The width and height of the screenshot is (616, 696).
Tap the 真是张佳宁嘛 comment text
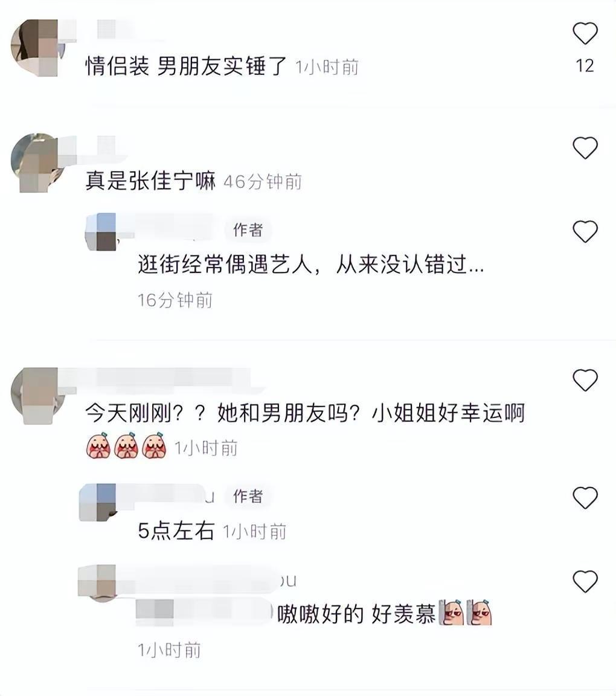coord(150,181)
